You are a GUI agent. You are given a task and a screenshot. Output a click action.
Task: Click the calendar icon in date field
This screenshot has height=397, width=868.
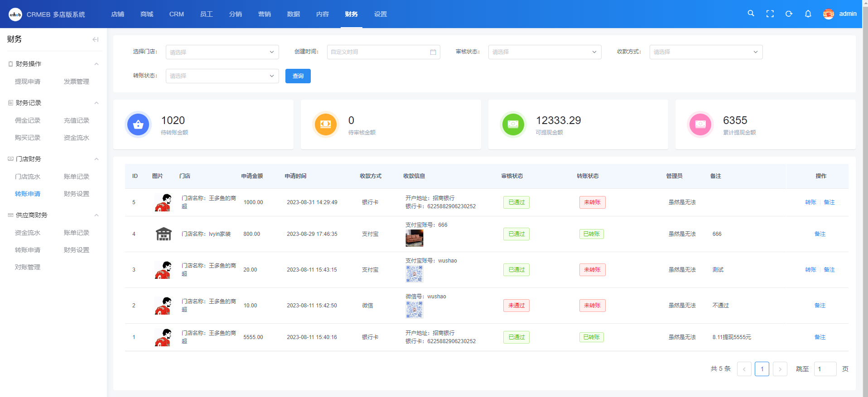coord(433,52)
